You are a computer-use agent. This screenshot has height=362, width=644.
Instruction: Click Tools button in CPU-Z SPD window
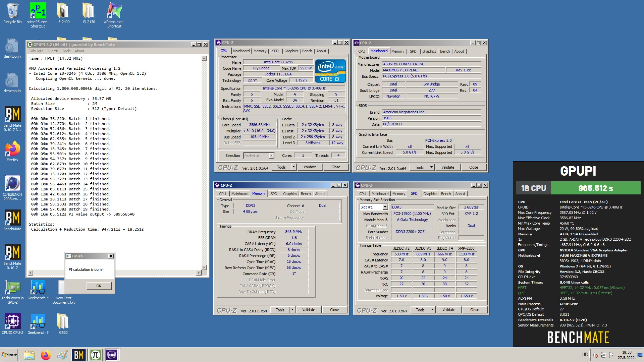(420, 310)
